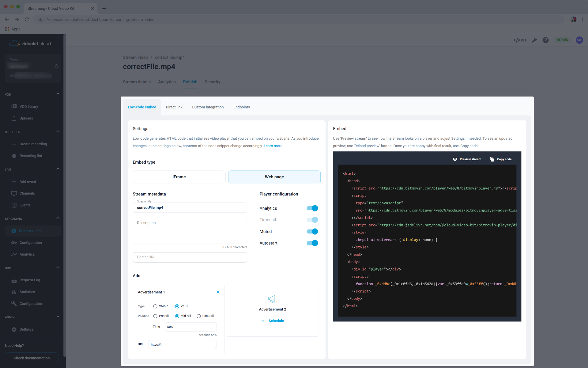Click the Preview stream eye icon
The image size is (588, 368).
455,159
